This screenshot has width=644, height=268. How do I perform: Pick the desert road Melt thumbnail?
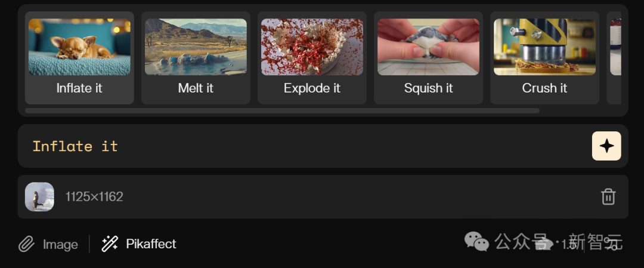click(196, 47)
